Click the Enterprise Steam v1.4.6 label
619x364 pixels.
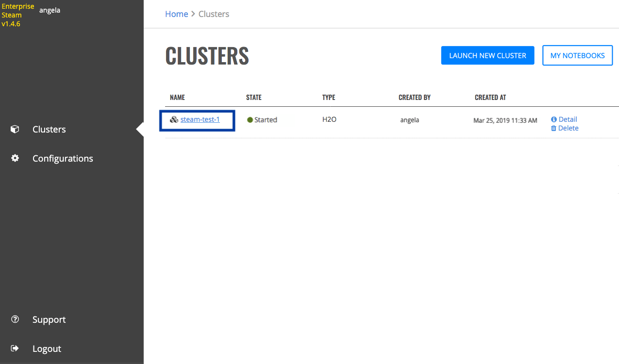[x=18, y=15]
